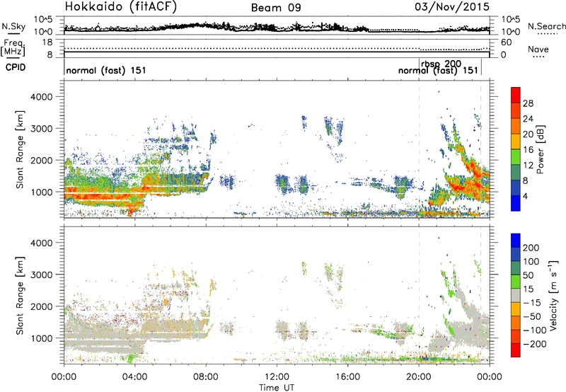Click the red top segment of Power colorbar
Screen dimensions: 566x392
pos(516,95)
